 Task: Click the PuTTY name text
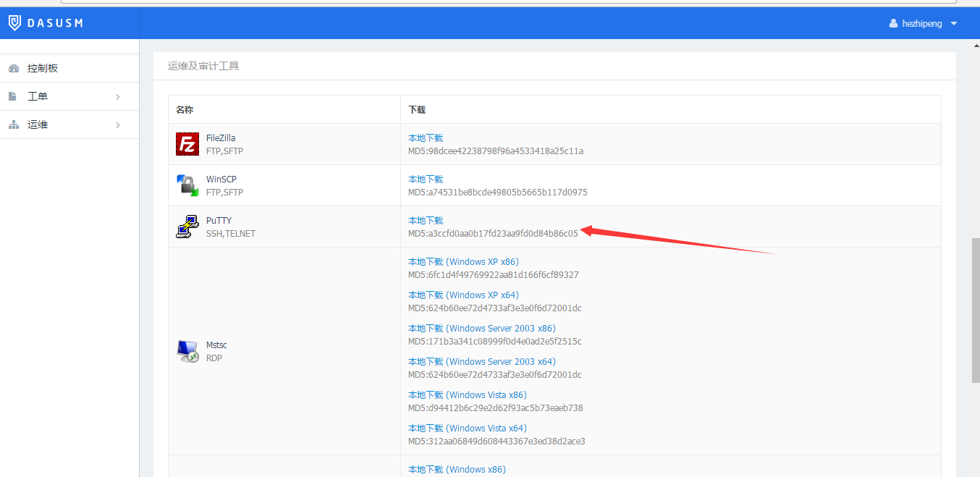(219, 220)
